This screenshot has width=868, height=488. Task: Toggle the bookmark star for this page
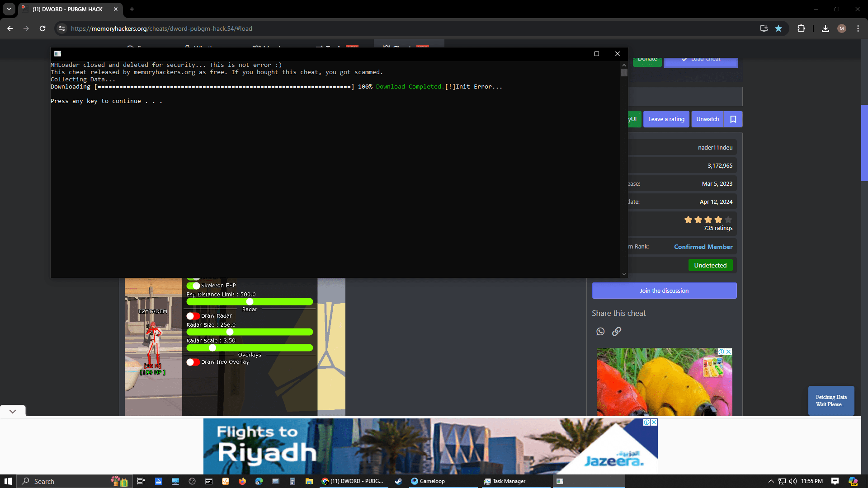pyautogui.click(x=778, y=28)
